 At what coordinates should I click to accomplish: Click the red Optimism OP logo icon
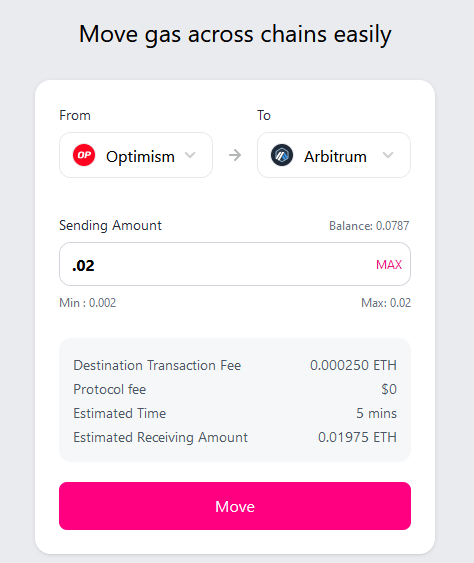click(x=84, y=155)
